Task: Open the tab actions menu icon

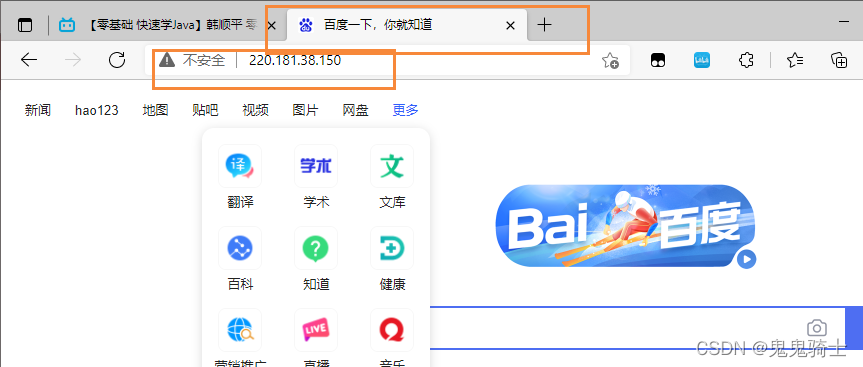Action: (x=25, y=25)
